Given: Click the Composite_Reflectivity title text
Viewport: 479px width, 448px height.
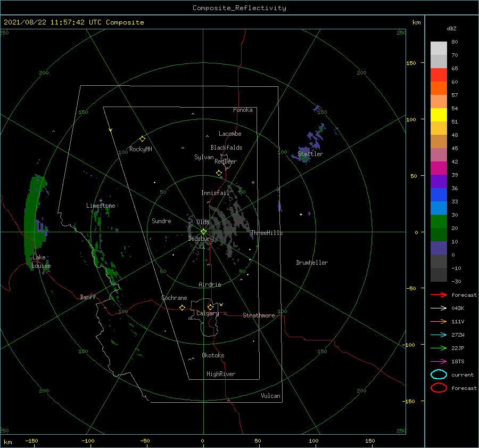Looking at the screenshot, I should 240,8.
